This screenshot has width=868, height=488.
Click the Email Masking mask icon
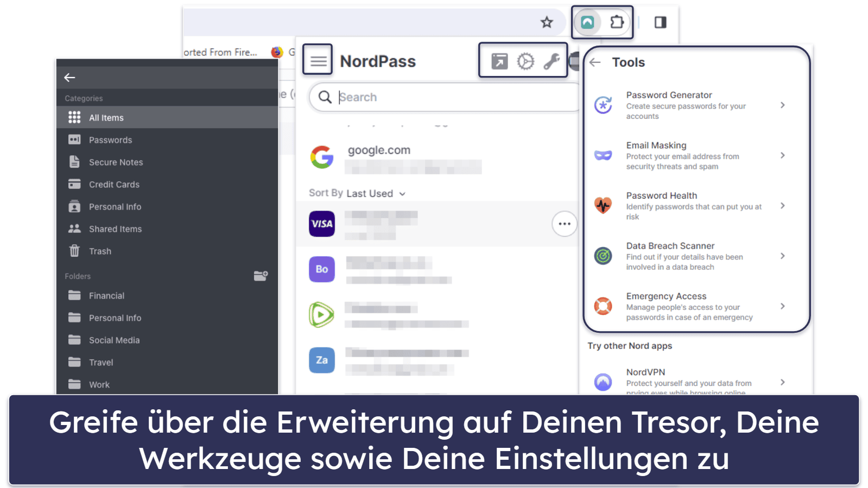603,155
